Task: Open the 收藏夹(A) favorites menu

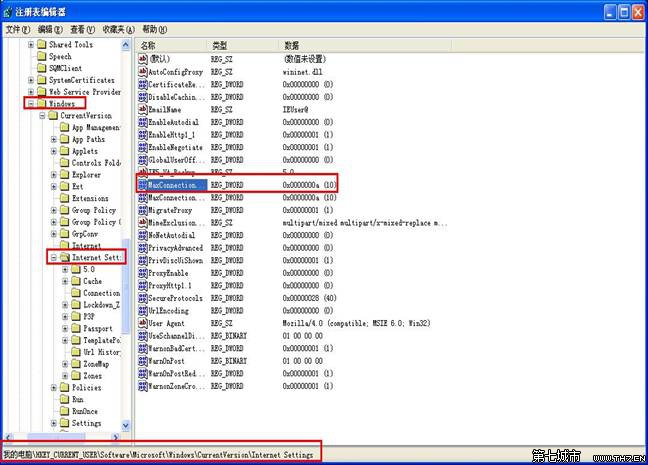Action: 120,29
